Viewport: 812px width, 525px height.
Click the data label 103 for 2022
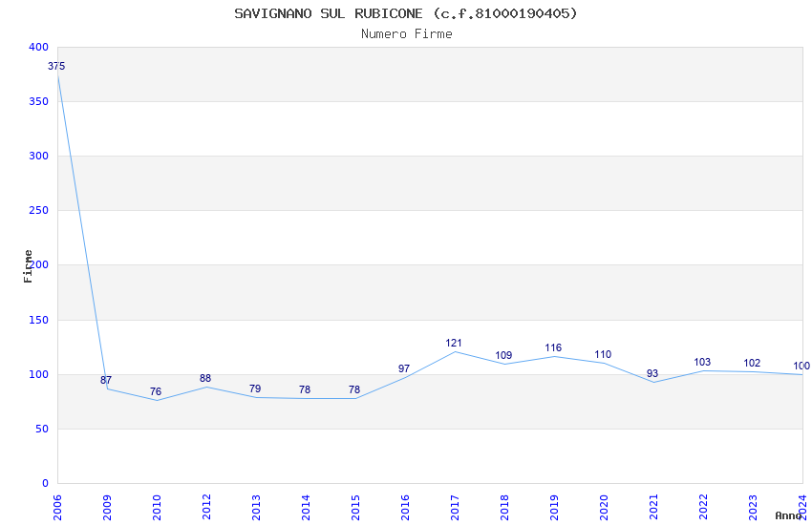point(703,362)
